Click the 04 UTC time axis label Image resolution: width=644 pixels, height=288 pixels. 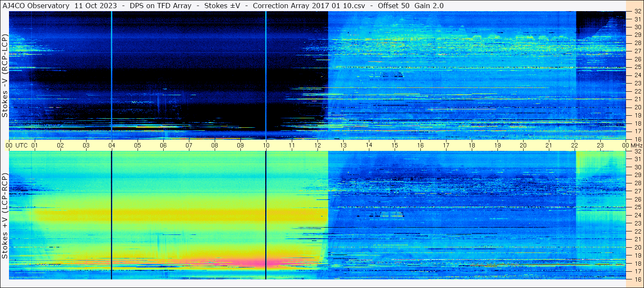111,145
